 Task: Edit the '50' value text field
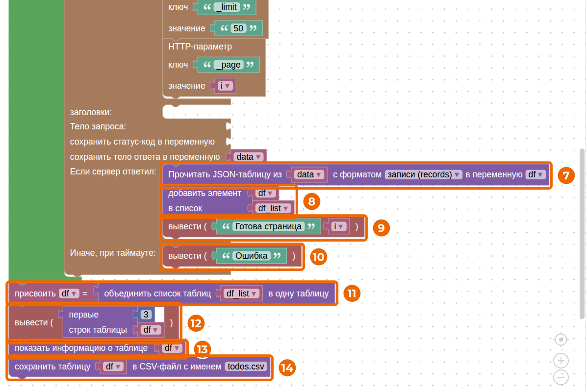pos(238,28)
